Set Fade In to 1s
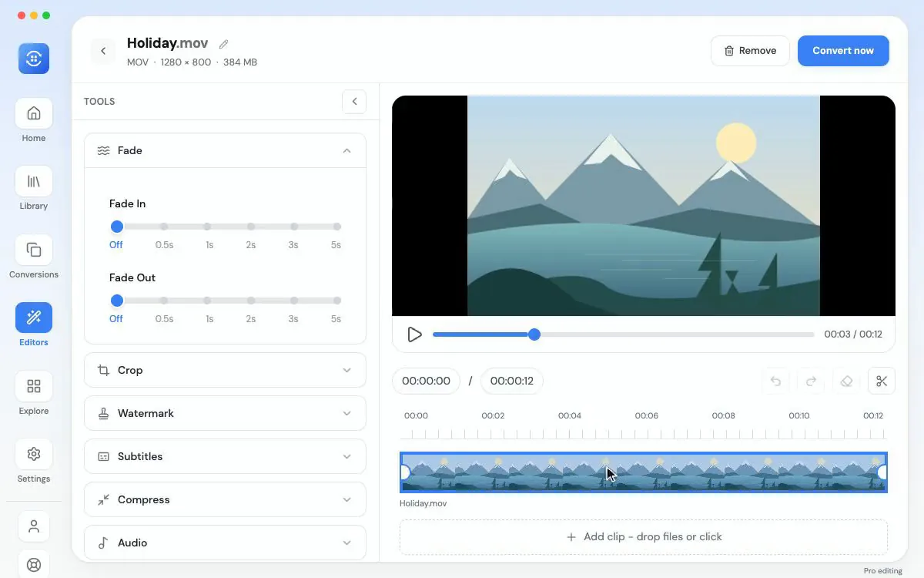The height and width of the screenshot is (578, 924). pyautogui.click(x=207, y=227)
